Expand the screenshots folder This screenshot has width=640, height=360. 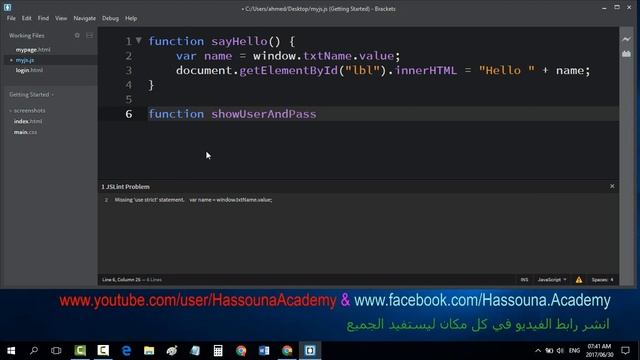tap(29, 111)
